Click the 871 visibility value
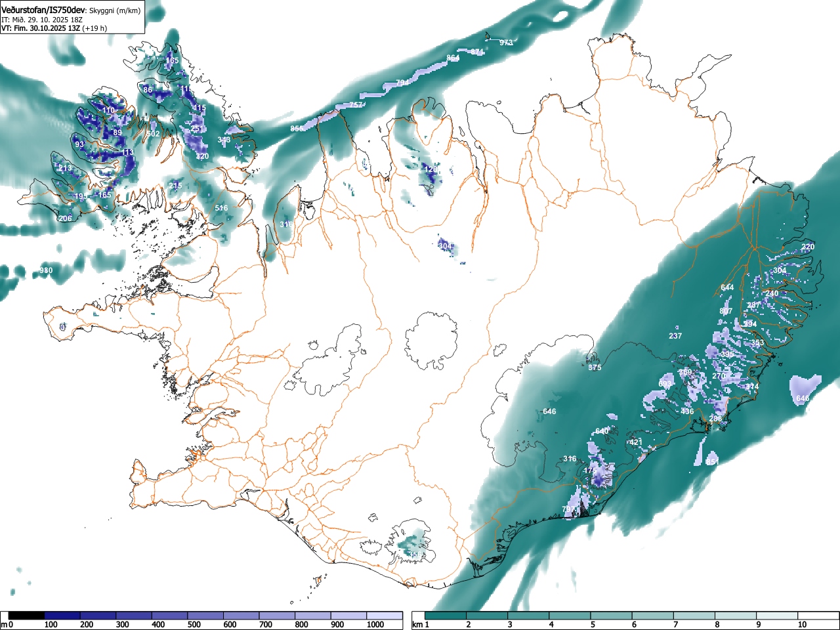The height and width of the screenshot is (630, 840). point(477,52)
